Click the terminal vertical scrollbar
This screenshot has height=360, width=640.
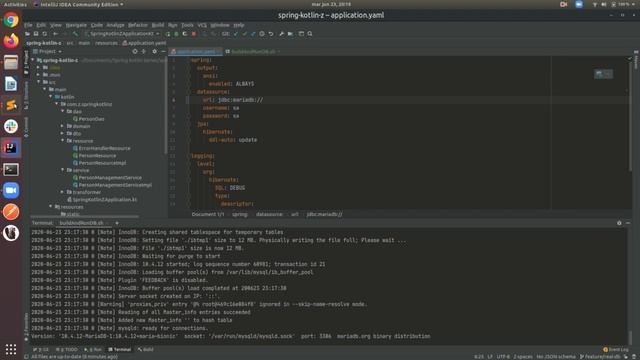click(x=631, y=337)
